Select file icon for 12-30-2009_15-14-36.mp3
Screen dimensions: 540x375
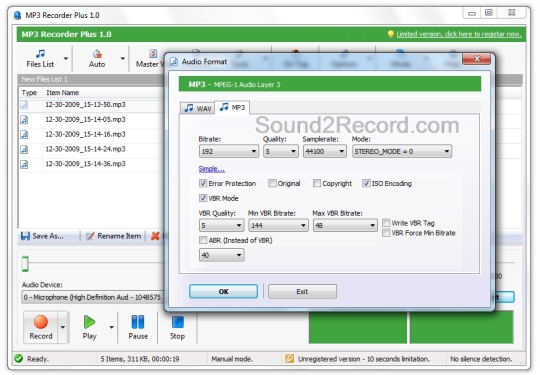24,164
